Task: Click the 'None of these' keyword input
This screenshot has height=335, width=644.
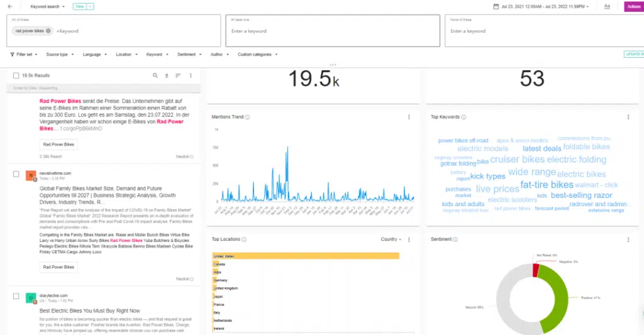Action: (544, 31)
